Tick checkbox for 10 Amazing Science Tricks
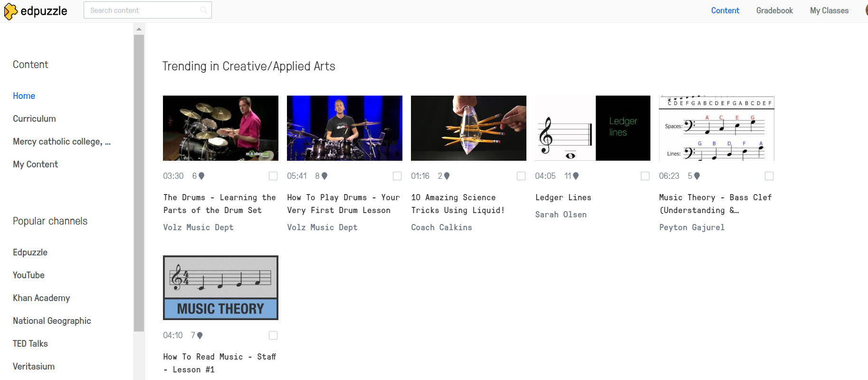 [521, 176]
